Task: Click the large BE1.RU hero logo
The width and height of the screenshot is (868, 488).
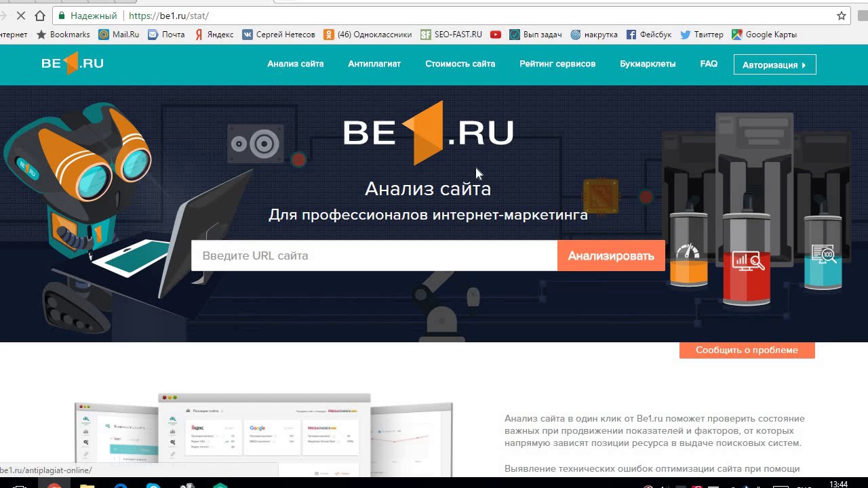Action: tap(428, 133)
